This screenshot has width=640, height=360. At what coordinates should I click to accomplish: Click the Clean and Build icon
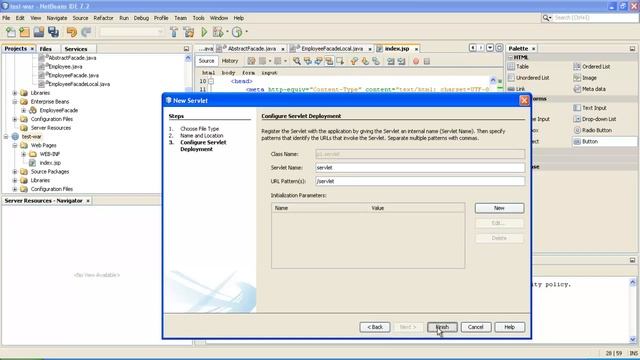pyautogui.click(x=189, y=32)
